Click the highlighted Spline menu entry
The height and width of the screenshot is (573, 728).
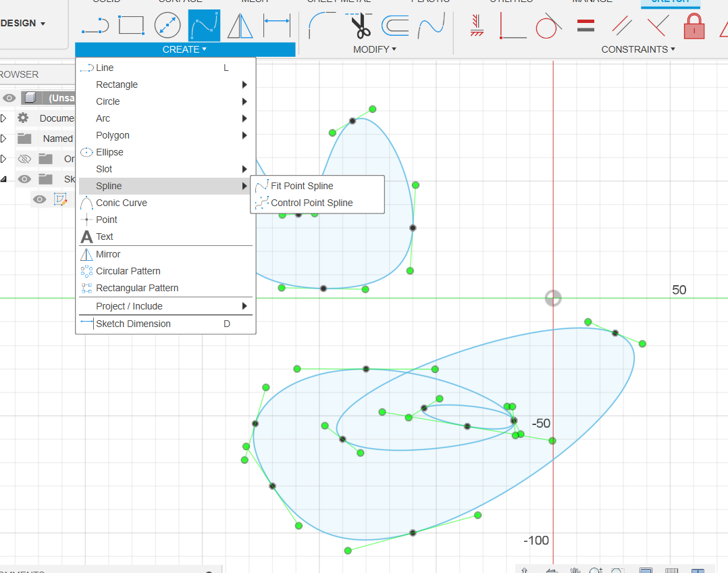click(x=165, y=186)
